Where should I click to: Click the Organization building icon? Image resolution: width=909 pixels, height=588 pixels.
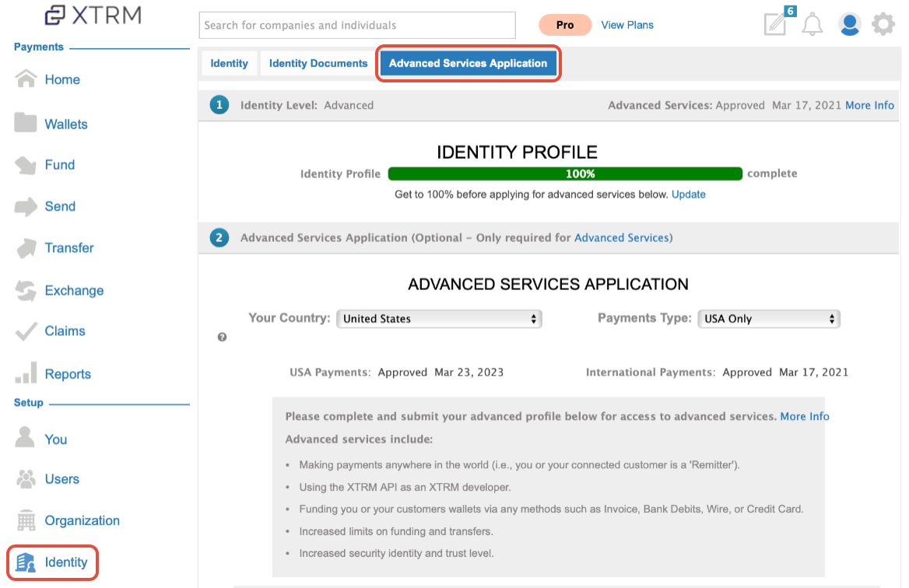pyautogui.click(x=26, y=520)
